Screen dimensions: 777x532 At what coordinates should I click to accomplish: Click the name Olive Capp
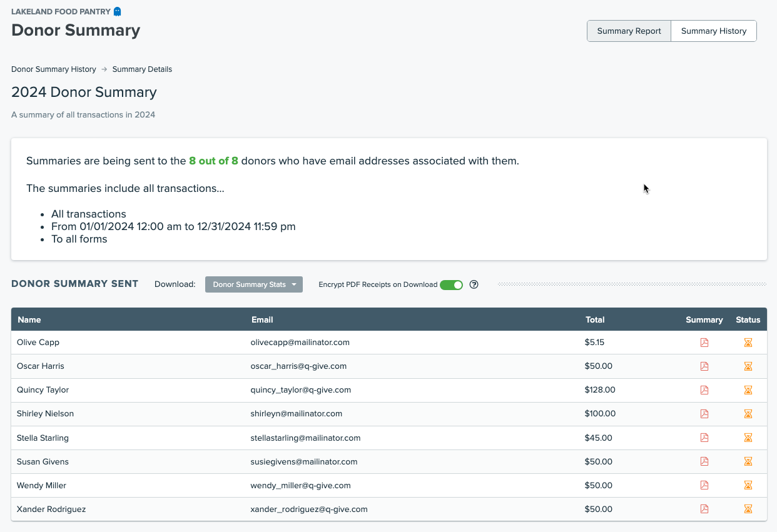[x=38, y=343]
